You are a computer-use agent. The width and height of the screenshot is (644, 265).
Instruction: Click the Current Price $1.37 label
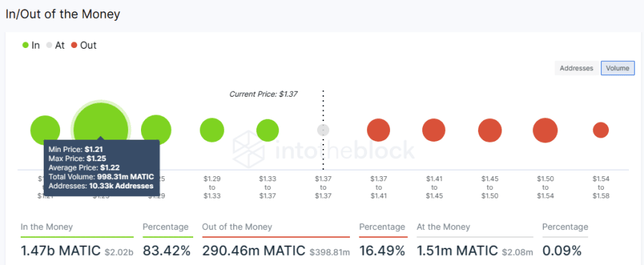point(263,94)
